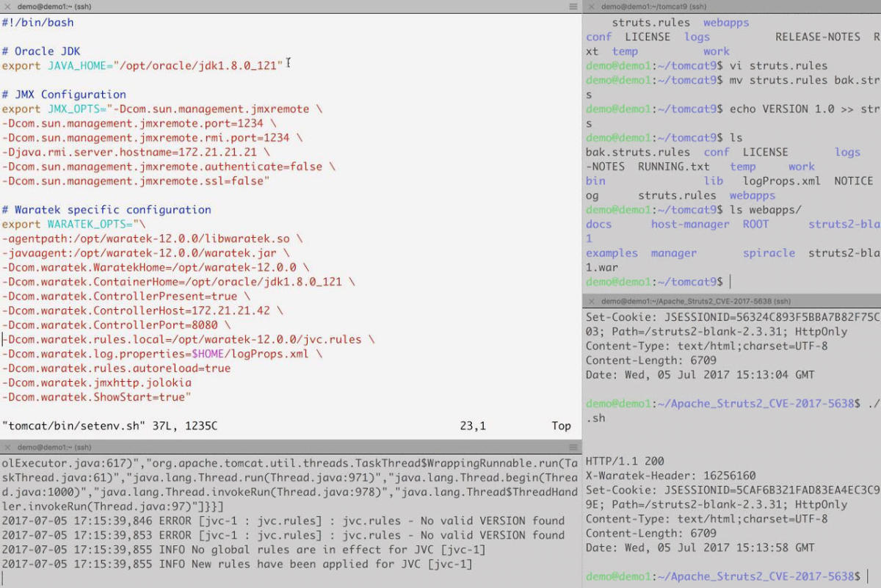Click the "vi struts.rules" command
The height and width of the screenshot is (588, 881).
click(779, 65)
